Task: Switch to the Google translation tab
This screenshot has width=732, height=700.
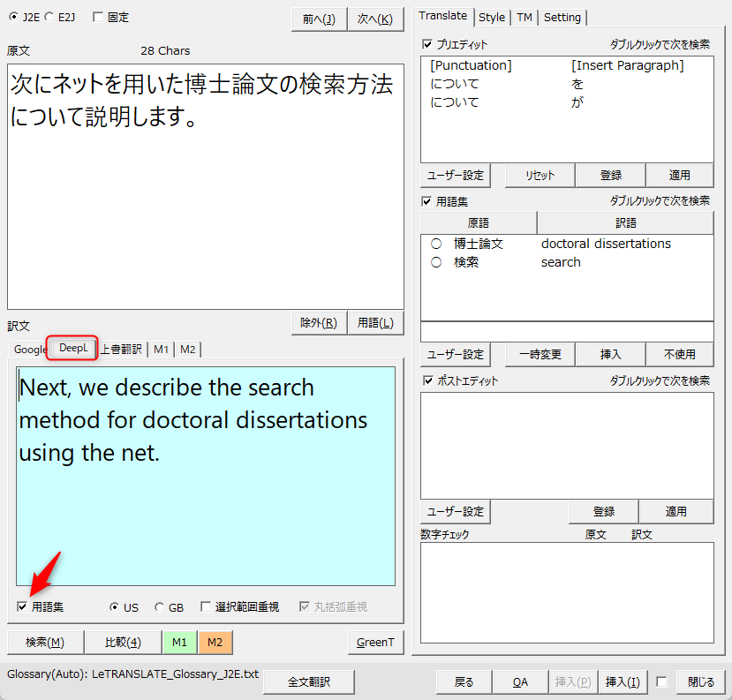Action: [x=30, y=350]
